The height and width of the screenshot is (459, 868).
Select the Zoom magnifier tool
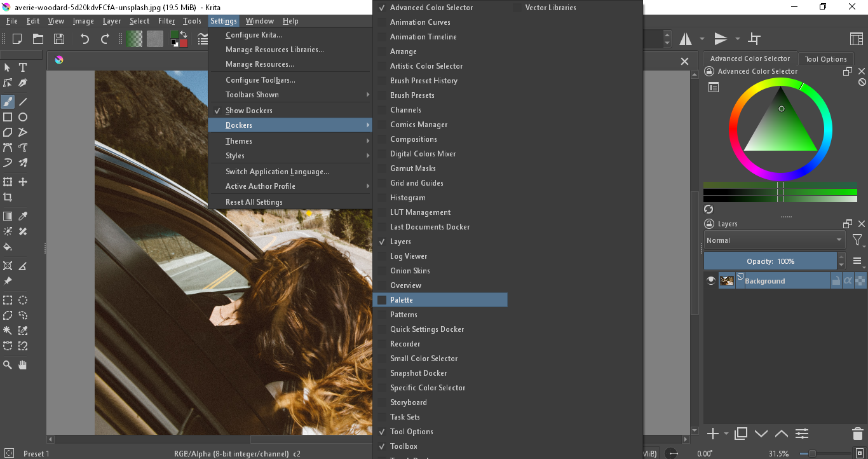8,365
